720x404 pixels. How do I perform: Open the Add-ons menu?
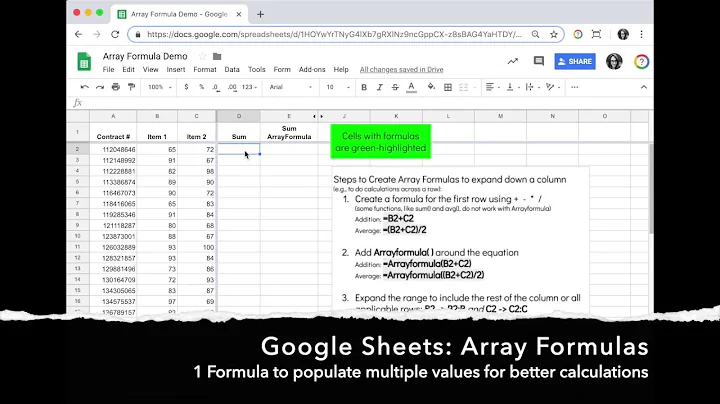(312, 69)
